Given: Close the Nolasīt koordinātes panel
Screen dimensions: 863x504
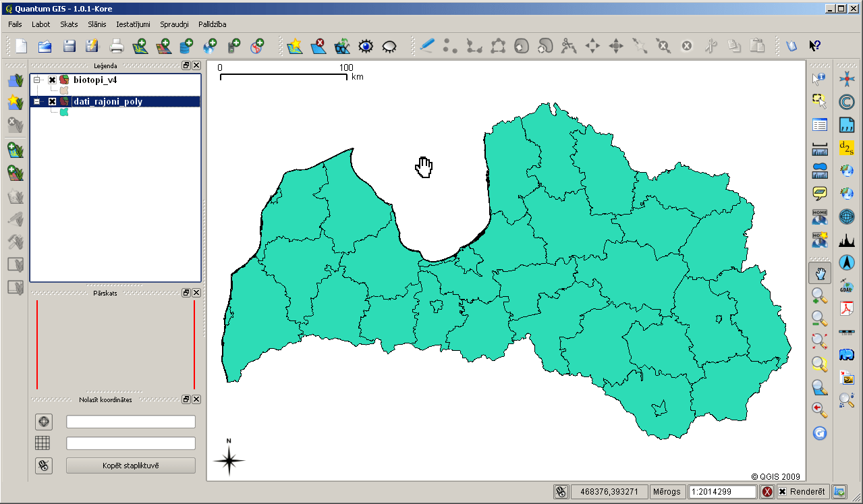Looking at the screenshot, I should 196,399.
